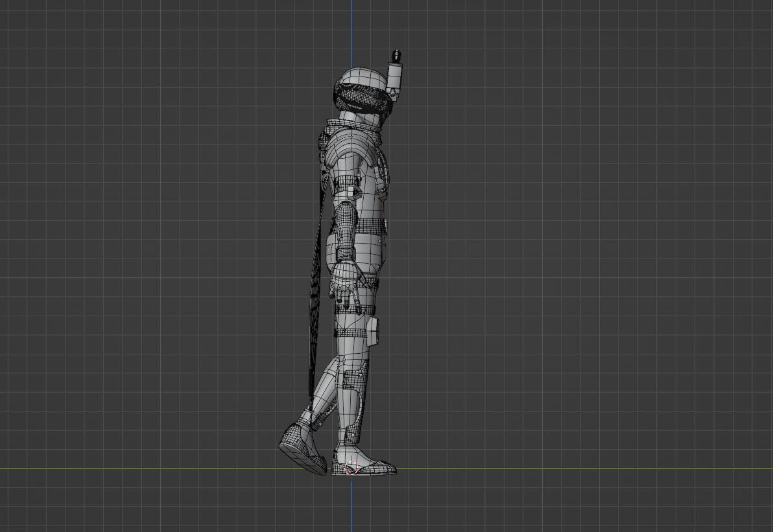
Task: Click the blue Z axis line above the helmet
Action: tap(351, 26)
